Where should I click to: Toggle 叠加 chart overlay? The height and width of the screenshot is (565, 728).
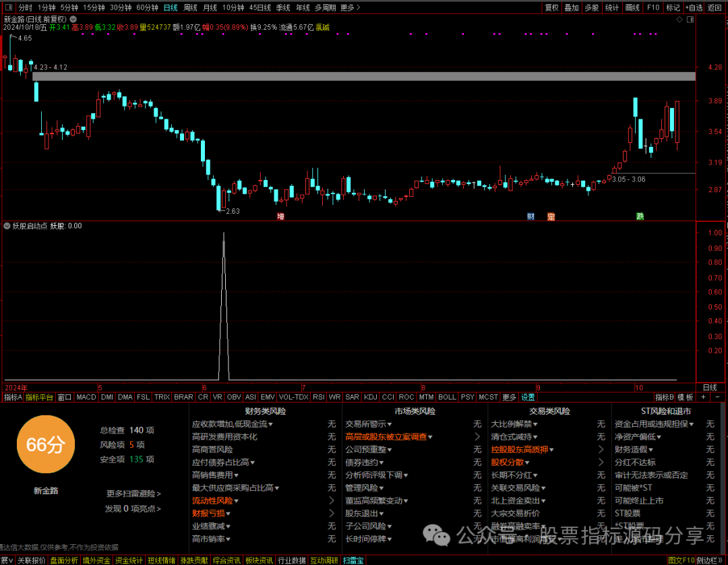pyautogui.click(x=571, y=7)
